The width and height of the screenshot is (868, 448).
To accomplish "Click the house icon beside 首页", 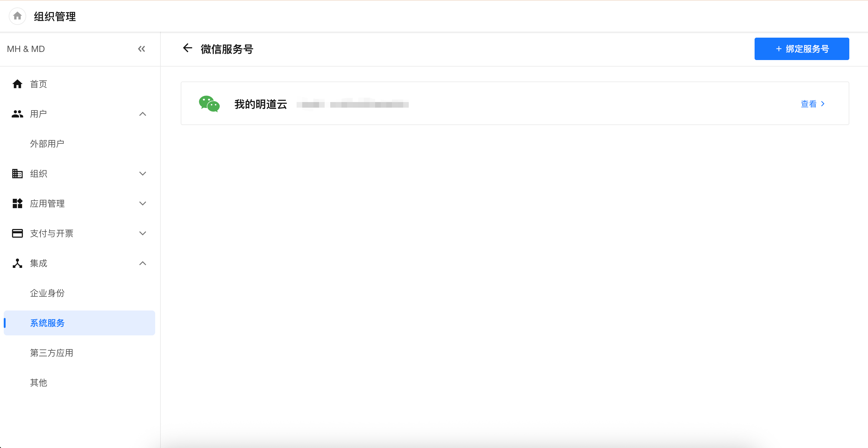I will click(17, 84).
